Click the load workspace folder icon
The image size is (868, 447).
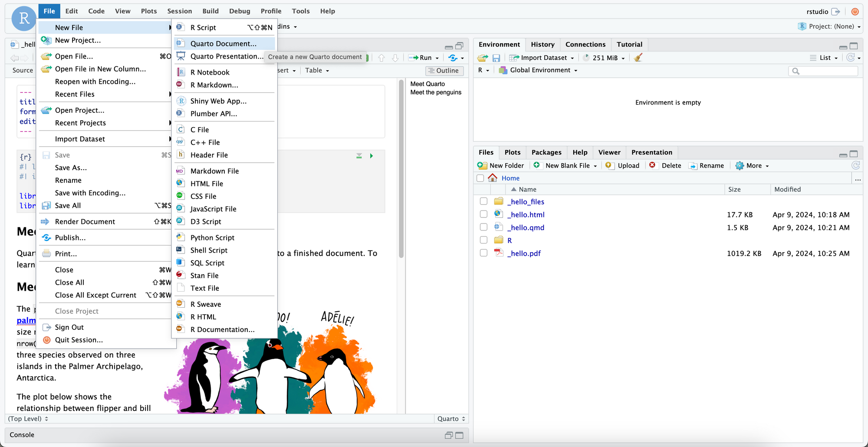482,58
